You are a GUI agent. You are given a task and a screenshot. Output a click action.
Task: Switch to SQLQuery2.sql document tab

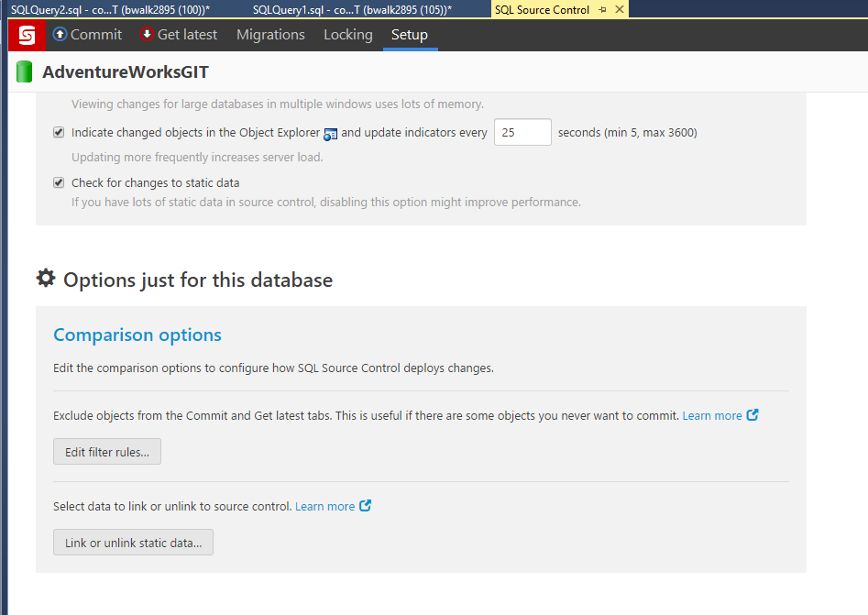point(111,9)
